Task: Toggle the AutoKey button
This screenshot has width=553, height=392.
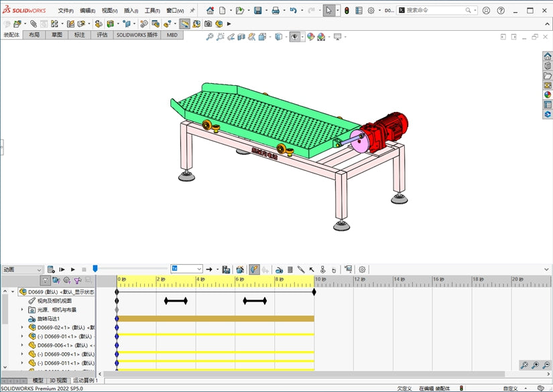Action: pos(254,269)
